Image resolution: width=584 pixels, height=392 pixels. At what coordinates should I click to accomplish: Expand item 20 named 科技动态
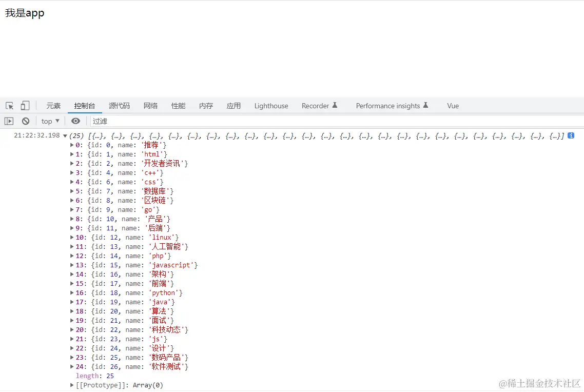[72, 329]
